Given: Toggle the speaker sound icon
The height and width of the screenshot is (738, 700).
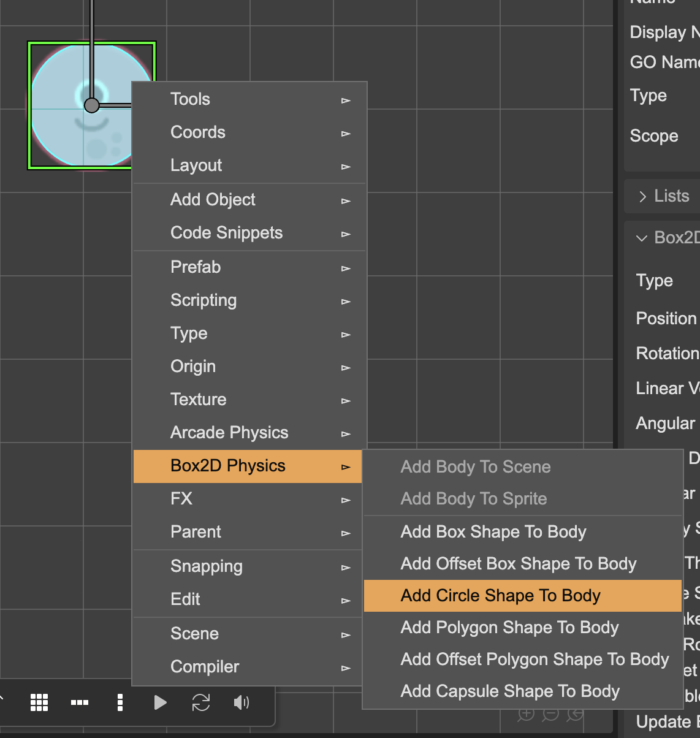Looking at the screenshot, I should (x=242, y=702).
